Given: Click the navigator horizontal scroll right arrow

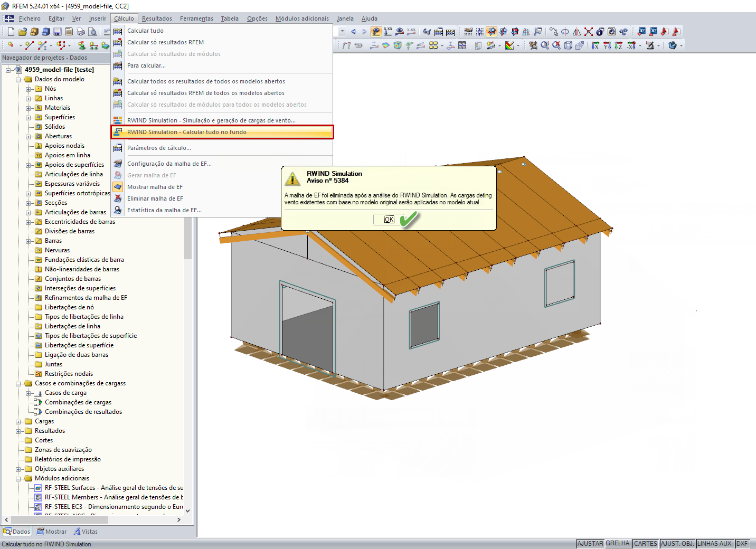Looking at the screenshot, I should tap(179, 519).
